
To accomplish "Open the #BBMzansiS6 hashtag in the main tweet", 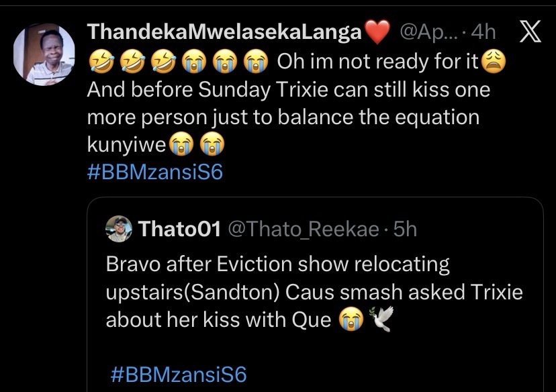I will pyautogui.click(x=154, y=173).
